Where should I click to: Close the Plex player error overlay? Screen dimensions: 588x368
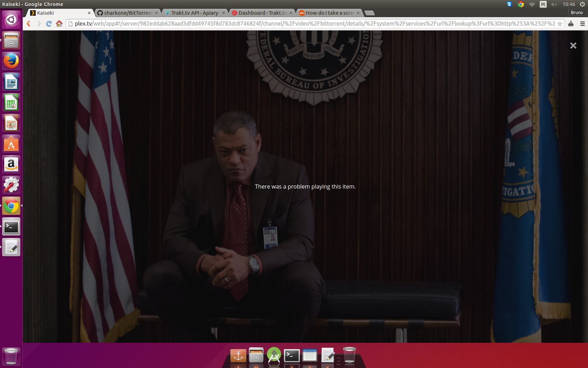pyautogui.click(x=573, y=46)
